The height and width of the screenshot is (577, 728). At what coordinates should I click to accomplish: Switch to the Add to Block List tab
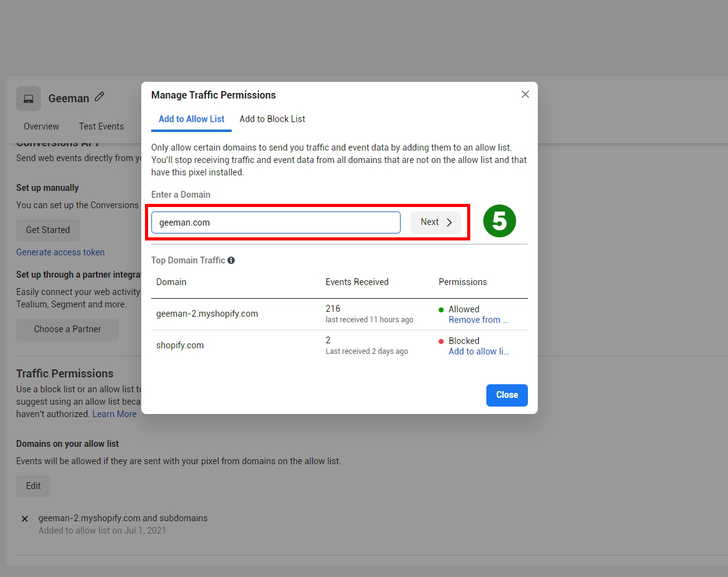click(272, 119)
